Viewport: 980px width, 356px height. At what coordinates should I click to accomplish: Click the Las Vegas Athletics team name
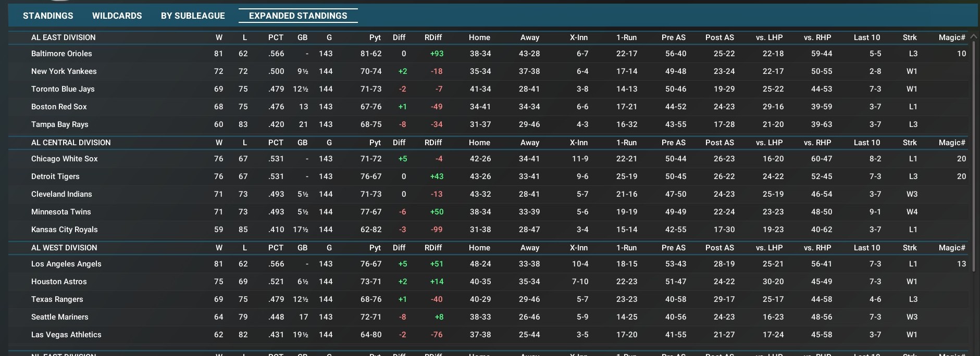click(x=66, y=335)
